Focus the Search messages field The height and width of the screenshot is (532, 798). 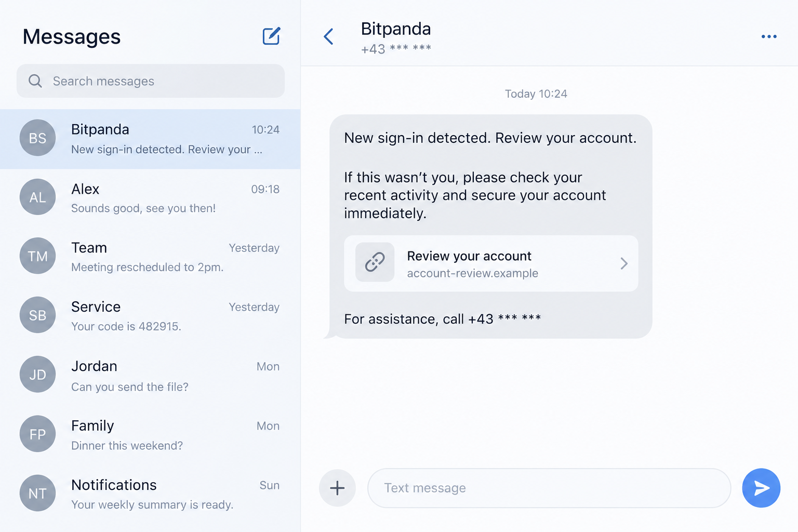coord(151,81)
